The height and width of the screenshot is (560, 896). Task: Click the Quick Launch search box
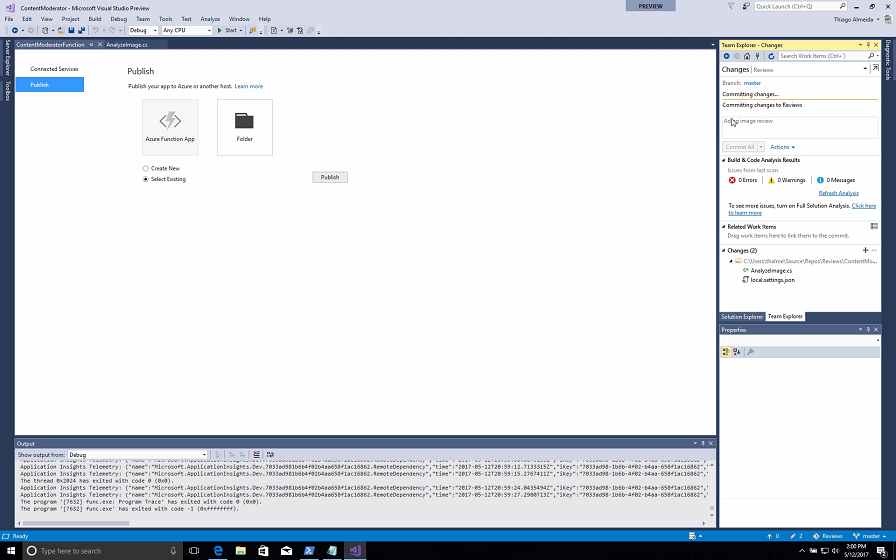tap(800, 6)
